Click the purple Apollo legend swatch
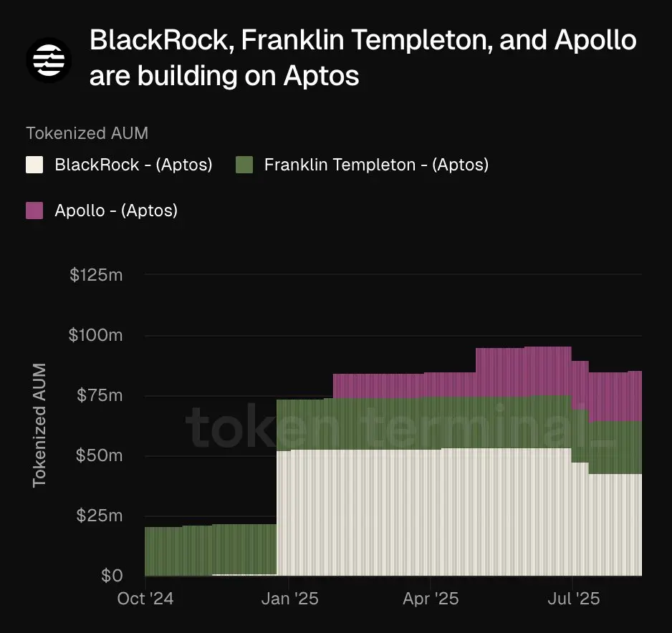Image resolution: width=672 pixels, height=633 pixels. click(x=34, y=211)
